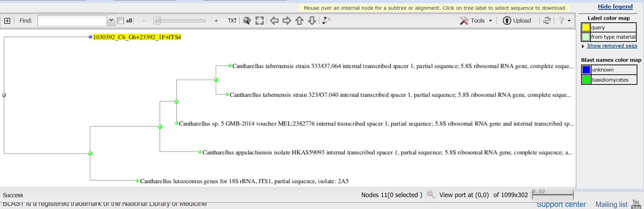The width and height of the screenshot is (644, 209).
Task: Export tree with TXT button
Action: click(x=232, y=21)
